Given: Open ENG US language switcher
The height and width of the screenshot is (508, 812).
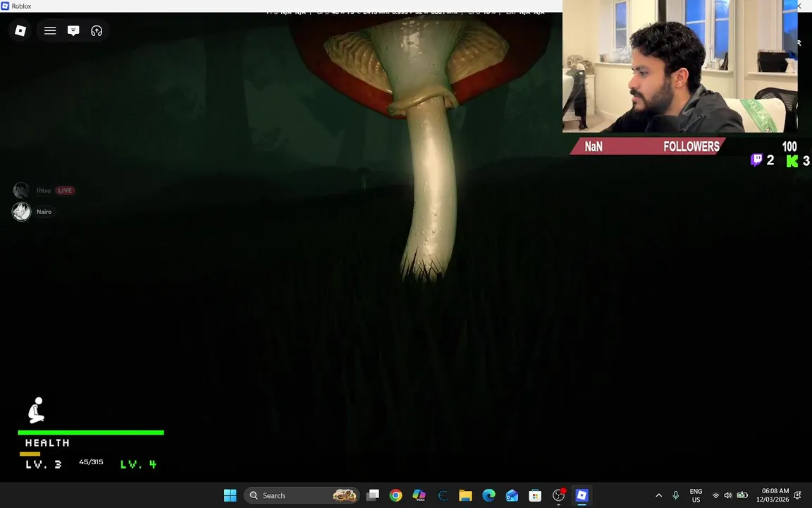Looking at the screenshot, I should pos(696,495).
